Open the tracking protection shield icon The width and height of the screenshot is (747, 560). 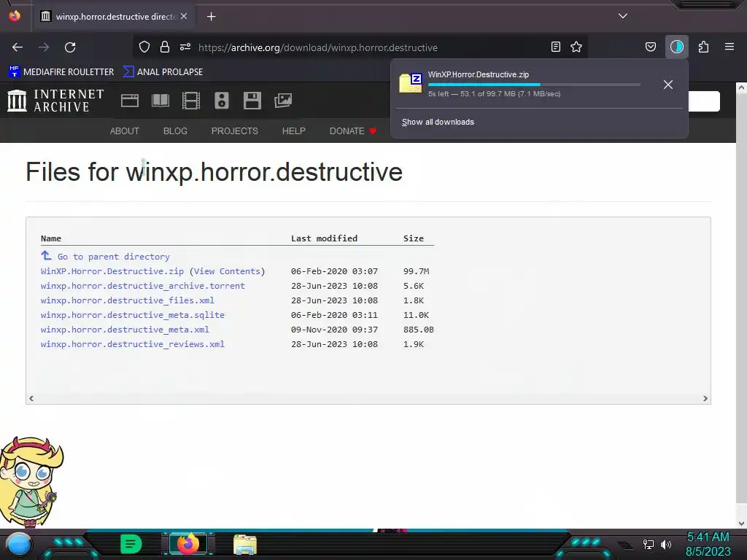144,47
